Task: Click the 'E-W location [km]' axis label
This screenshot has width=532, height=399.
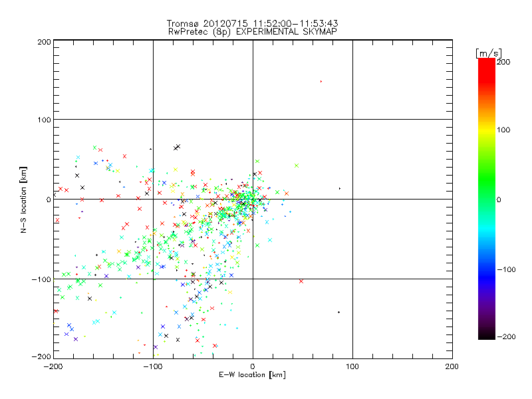Action: [x=252, y=374]
